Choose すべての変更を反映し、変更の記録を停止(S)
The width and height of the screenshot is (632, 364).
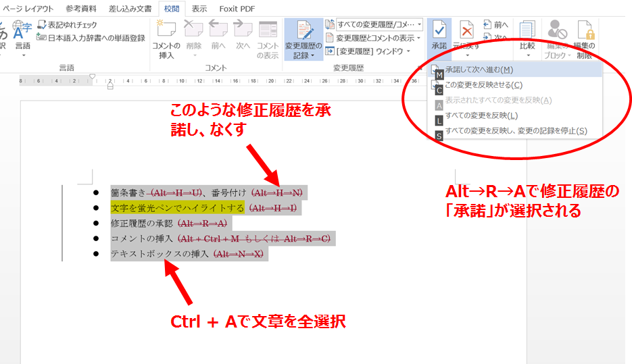(x=515, y=131)
